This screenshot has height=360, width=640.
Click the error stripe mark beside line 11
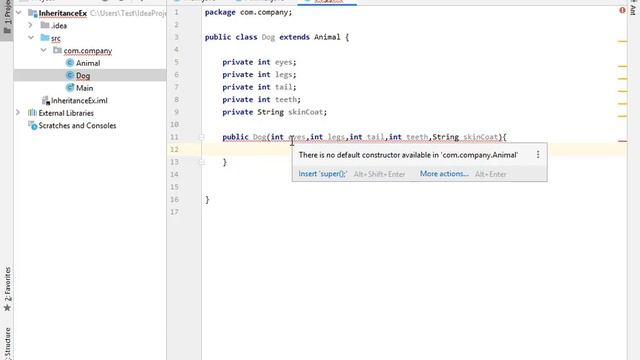(622, 141)
